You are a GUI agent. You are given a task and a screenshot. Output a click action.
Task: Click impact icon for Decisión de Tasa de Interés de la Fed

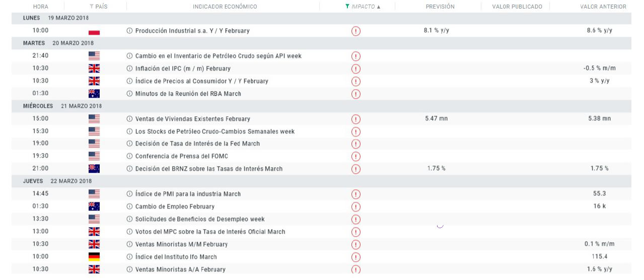(356, 144)
